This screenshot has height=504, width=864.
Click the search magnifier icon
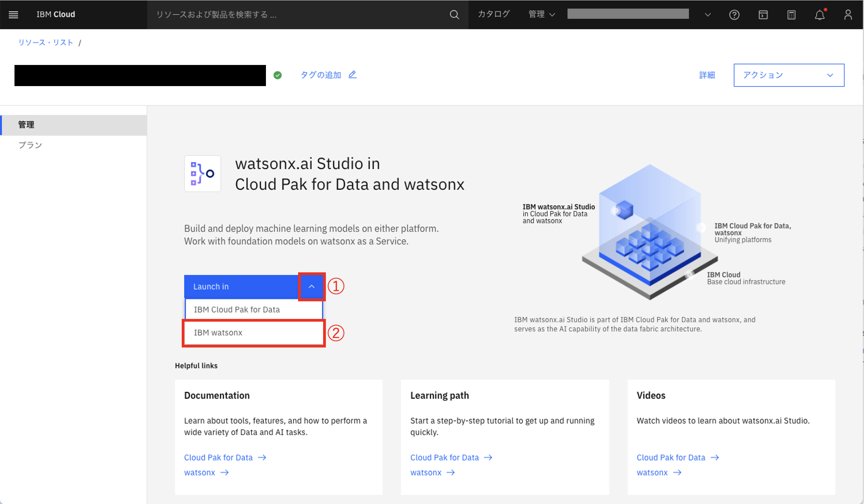click(454, 14)
